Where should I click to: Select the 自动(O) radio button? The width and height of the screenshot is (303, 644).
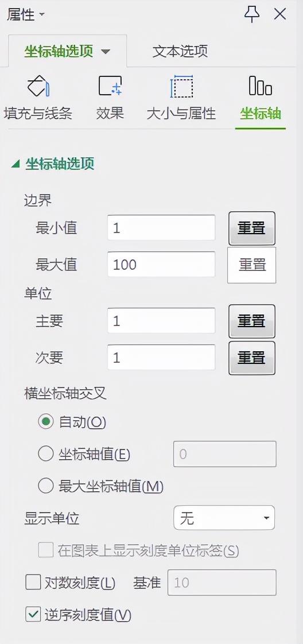point(45,421)
